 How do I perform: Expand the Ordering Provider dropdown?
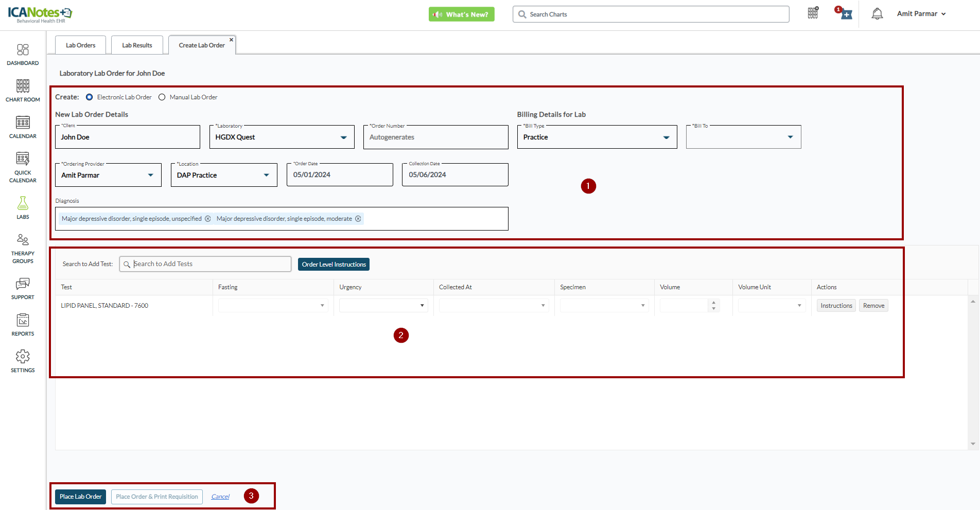[x=150, y=175]
